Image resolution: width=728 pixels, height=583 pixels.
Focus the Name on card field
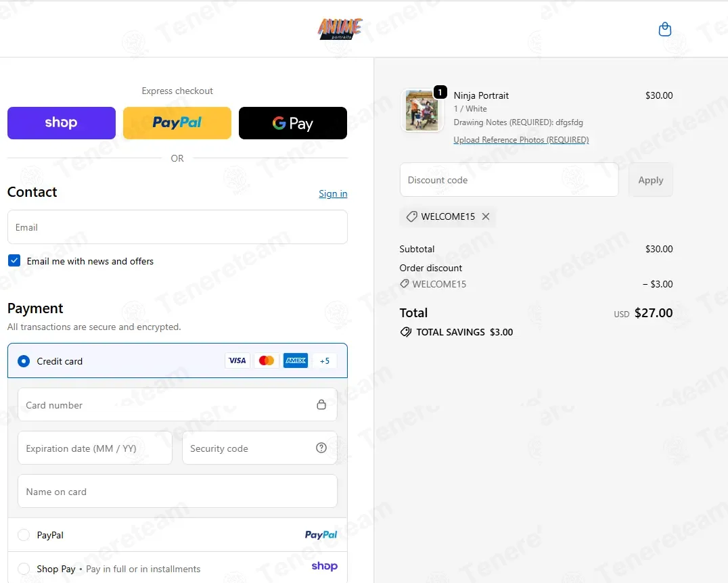point(177,491)
